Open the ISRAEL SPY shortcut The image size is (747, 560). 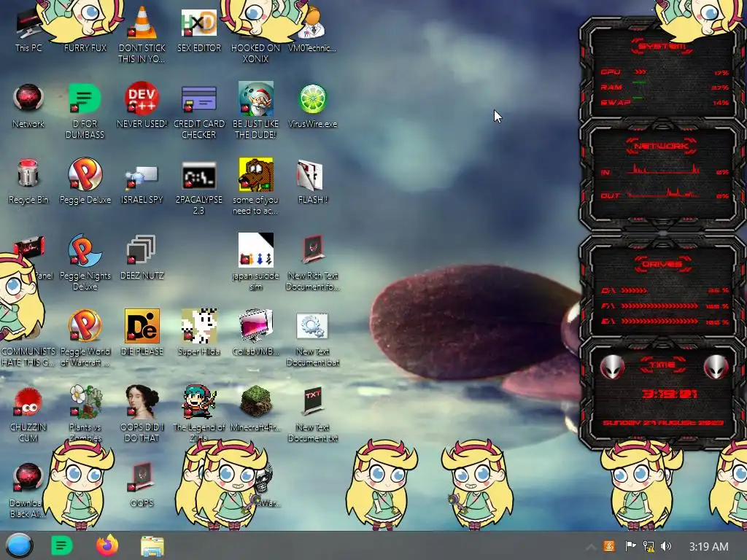[142, 183]
